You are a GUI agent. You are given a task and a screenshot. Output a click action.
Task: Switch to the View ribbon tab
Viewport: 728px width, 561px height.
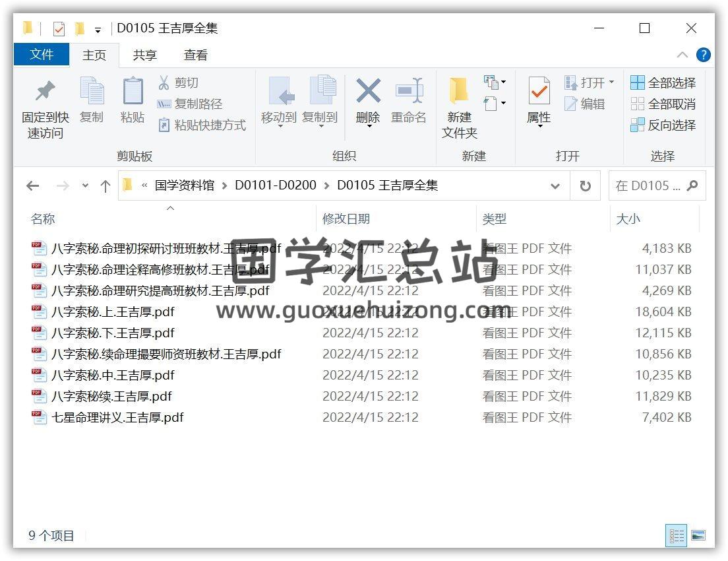(195, 55)
